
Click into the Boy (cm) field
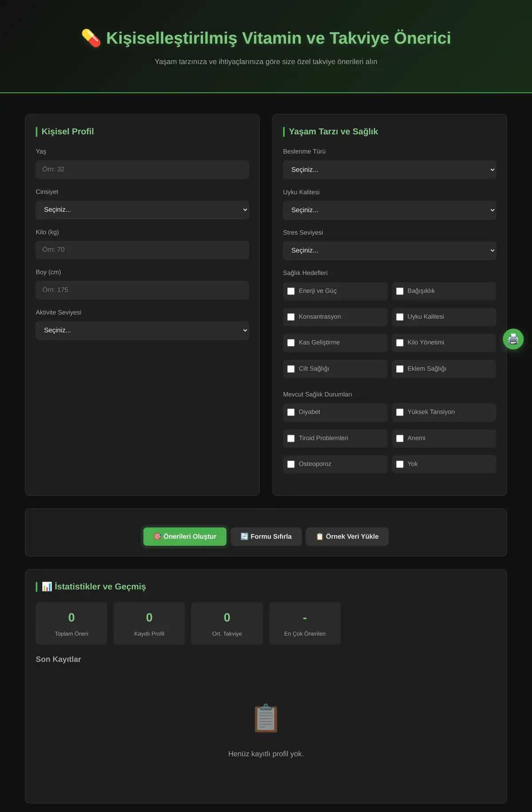[x=142, y=290]
